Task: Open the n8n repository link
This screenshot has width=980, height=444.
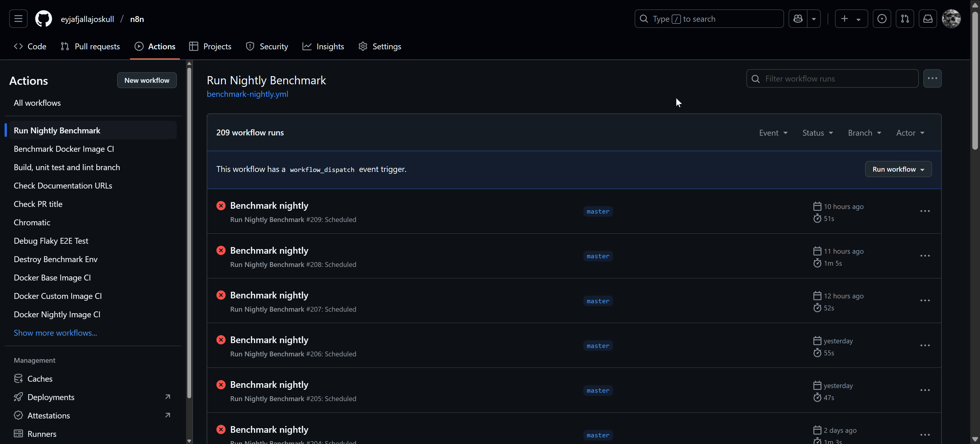Action: 137,19
